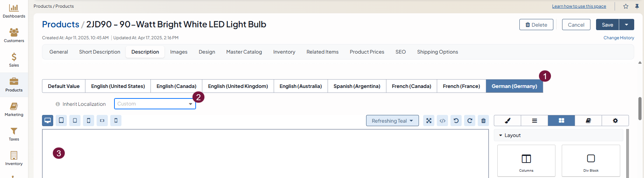Switch to large tablet device preview

click(61, 121)
